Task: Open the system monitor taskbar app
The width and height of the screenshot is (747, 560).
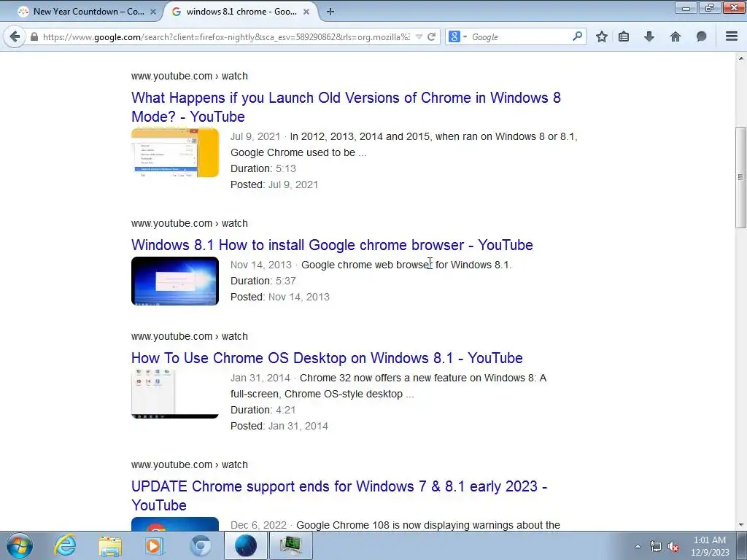Action: pyautogui.click(x=291, y=545)
